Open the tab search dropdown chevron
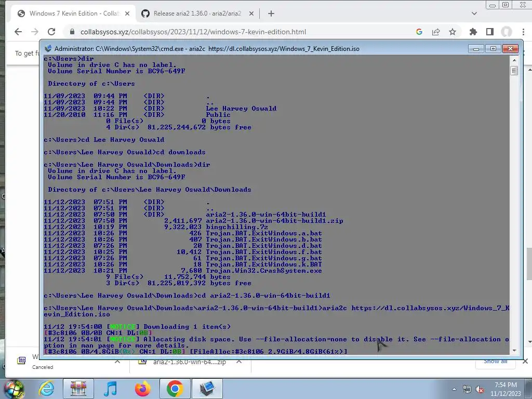 [x=474, y=14]
